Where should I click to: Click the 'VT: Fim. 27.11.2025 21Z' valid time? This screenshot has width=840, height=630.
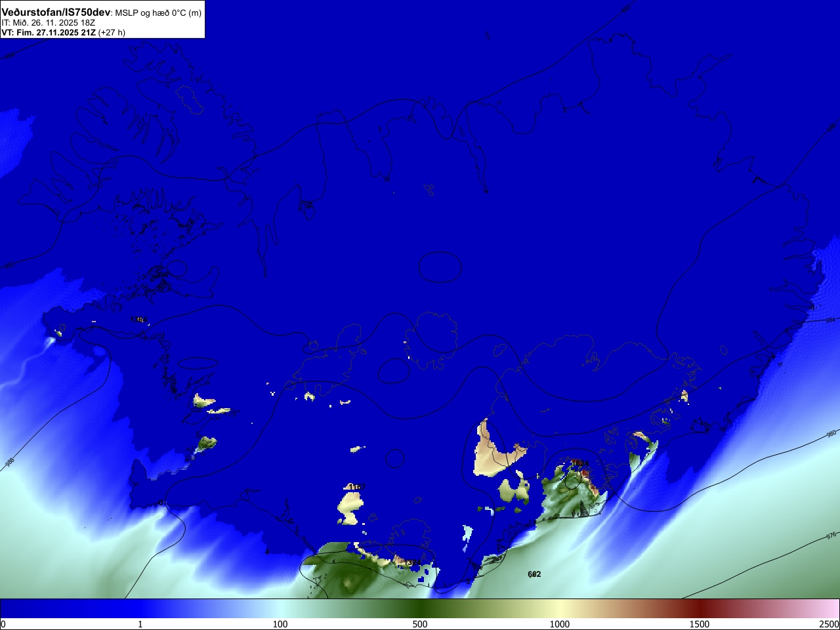click(x=49, y=32)
